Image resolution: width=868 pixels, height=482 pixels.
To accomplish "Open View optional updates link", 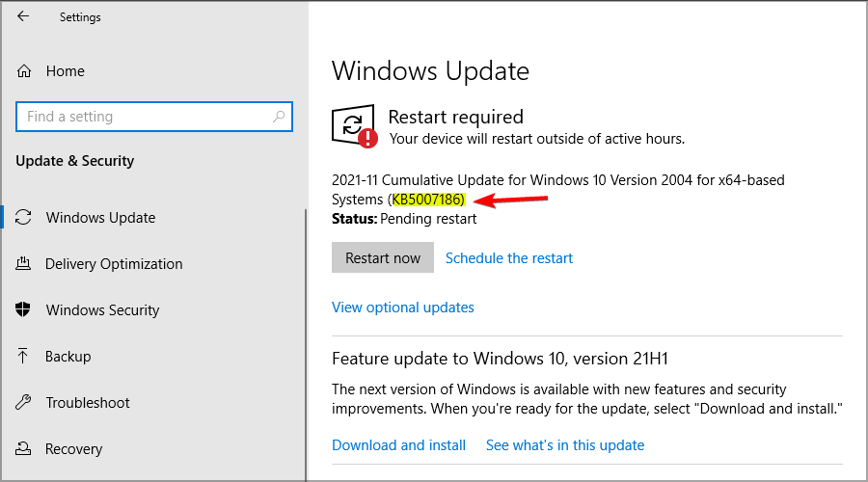I will coord(403,308).
